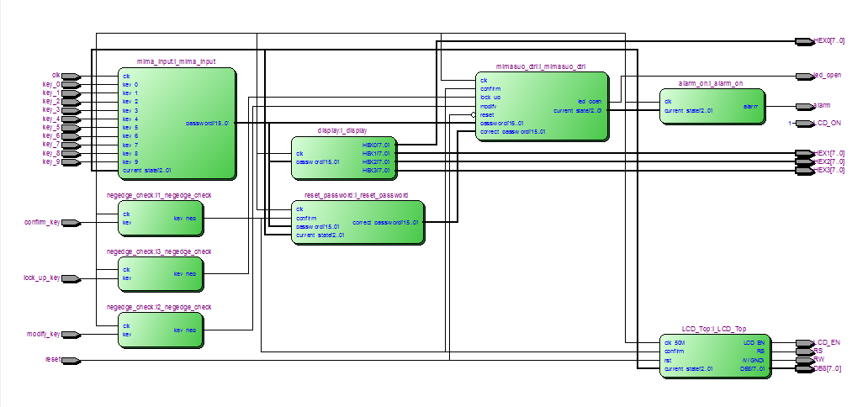Click lock_up port on mimasuo_ctrl block
The image size is (868, 407).
point(490,98)
